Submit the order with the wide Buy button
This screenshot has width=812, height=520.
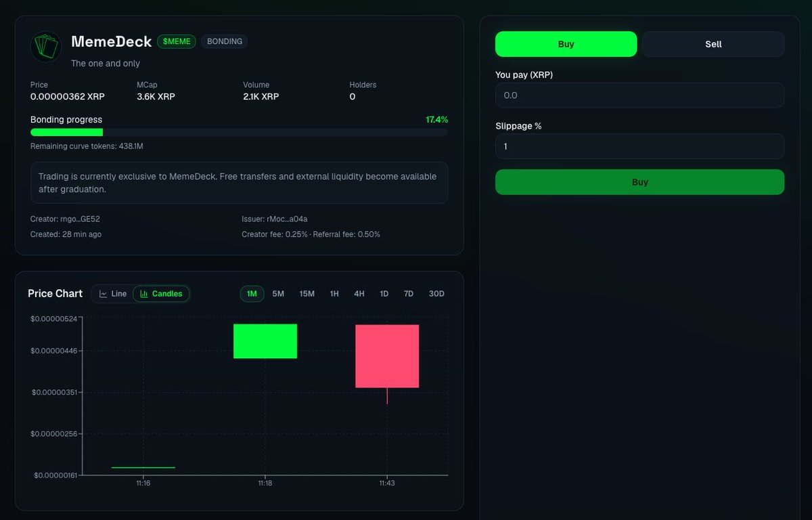point(639,182)
